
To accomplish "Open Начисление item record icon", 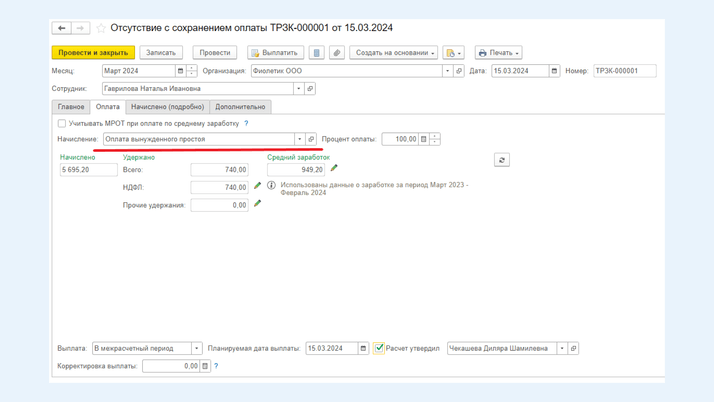I will pos(311,139).
